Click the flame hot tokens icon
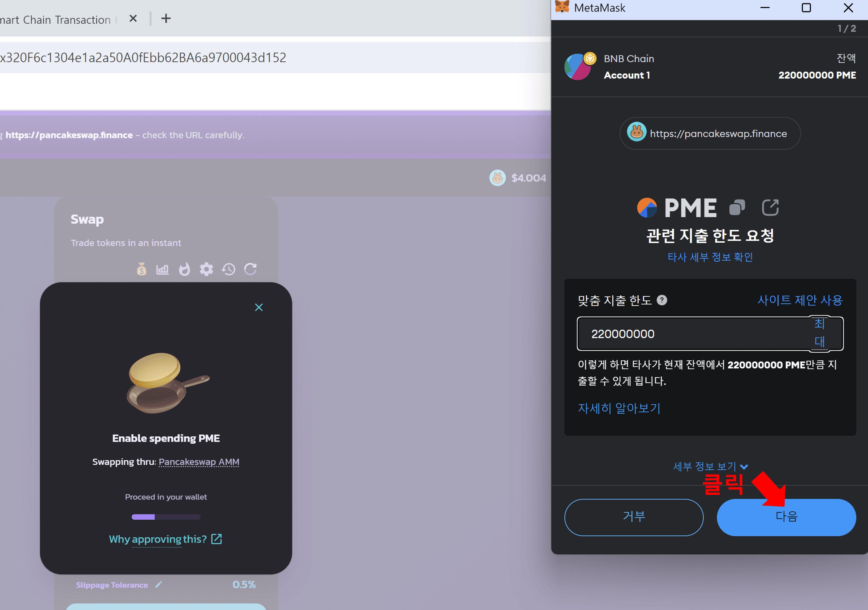 click(x=185, y=269)
